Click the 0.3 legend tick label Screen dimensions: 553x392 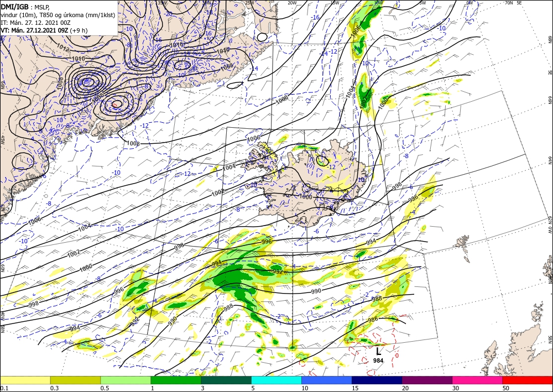pos(54,388)
